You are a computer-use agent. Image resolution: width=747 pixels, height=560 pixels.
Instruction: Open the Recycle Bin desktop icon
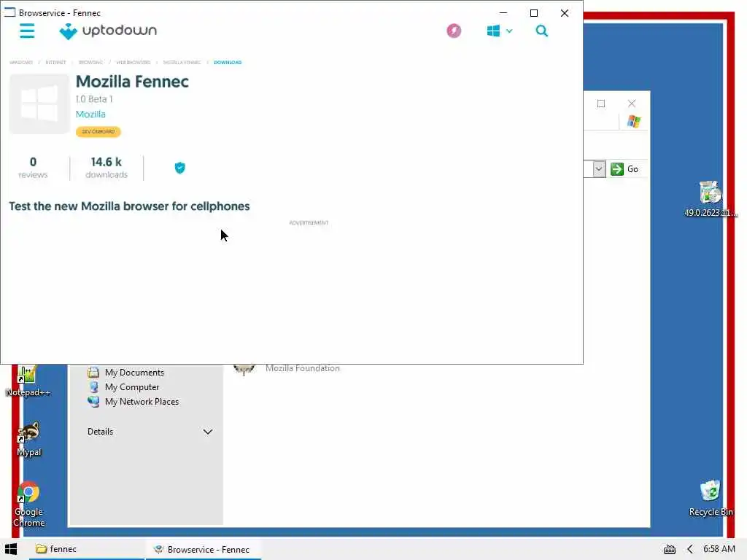click(x=711, y=499)
